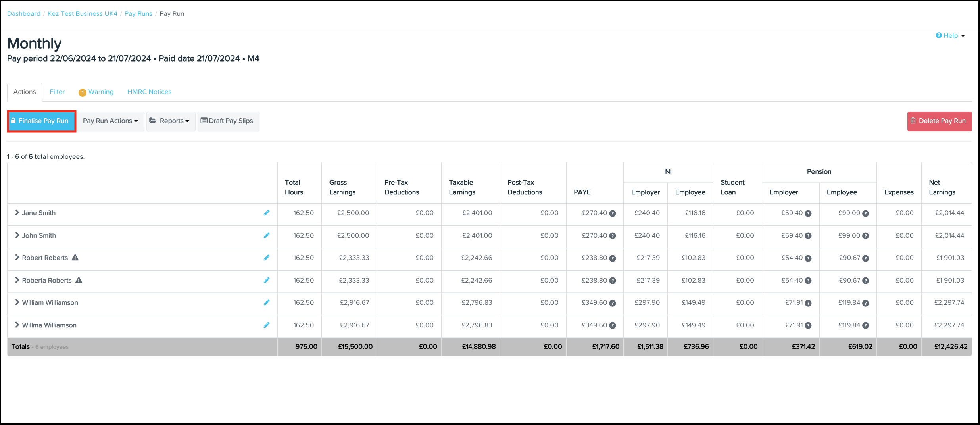Go to Pay Runs breadcrumb link
This screenshot has height=425, width=980.
point(138,14)
